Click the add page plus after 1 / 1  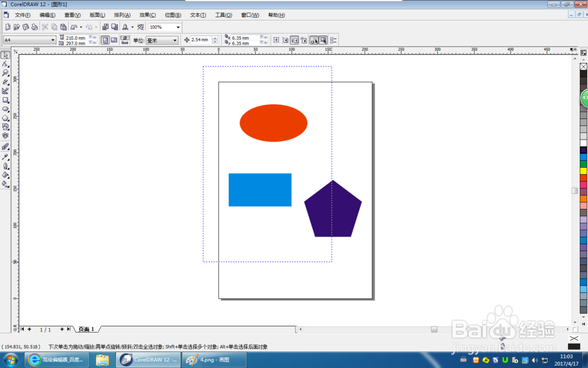[x=62, y=329]
